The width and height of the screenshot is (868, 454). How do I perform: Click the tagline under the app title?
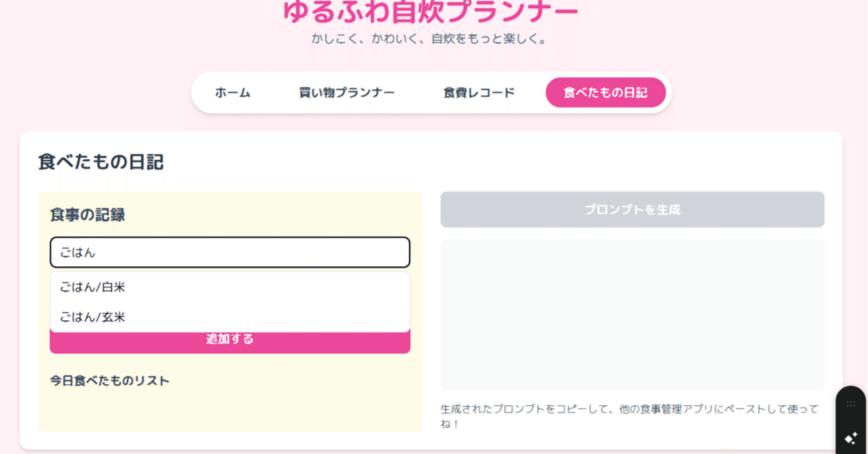[x=429, y=39]
